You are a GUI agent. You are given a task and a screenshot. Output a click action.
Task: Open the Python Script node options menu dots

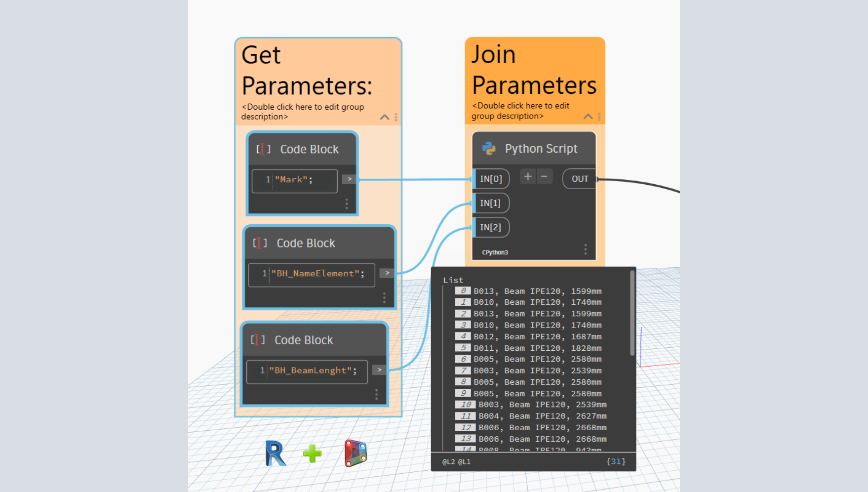coord(586,250)
